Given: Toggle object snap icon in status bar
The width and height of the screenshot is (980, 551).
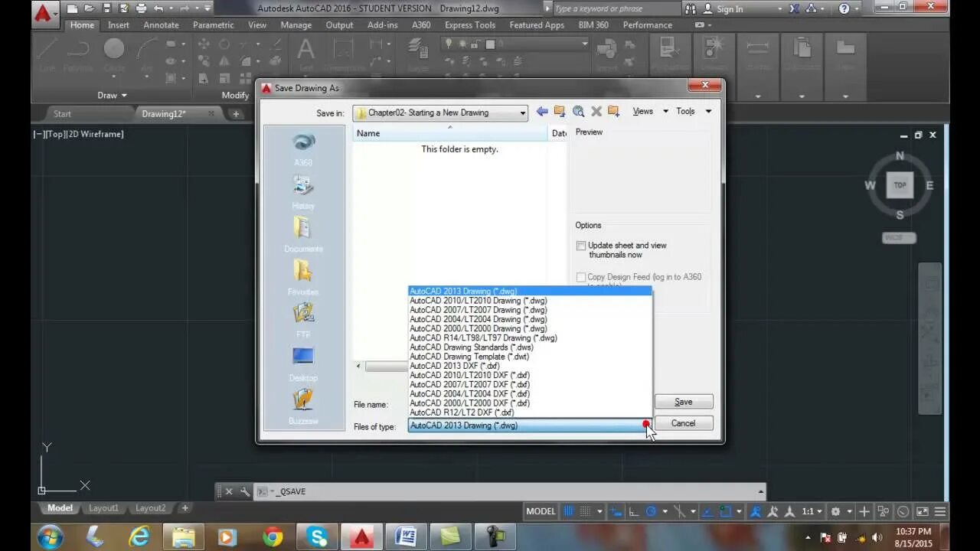Looking at the screenshot, I should point(725,511).
